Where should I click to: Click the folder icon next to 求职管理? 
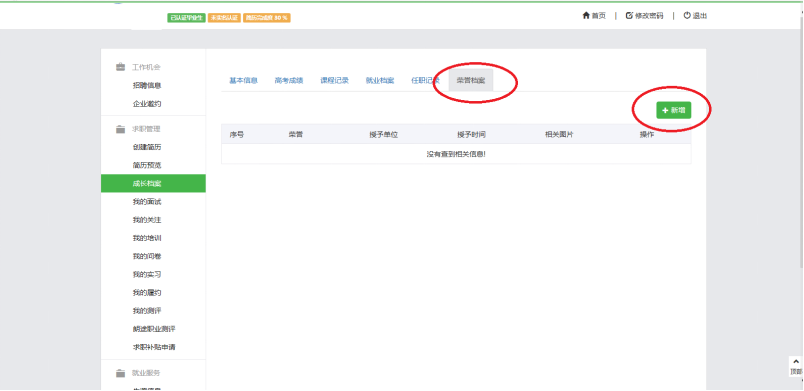120,129
